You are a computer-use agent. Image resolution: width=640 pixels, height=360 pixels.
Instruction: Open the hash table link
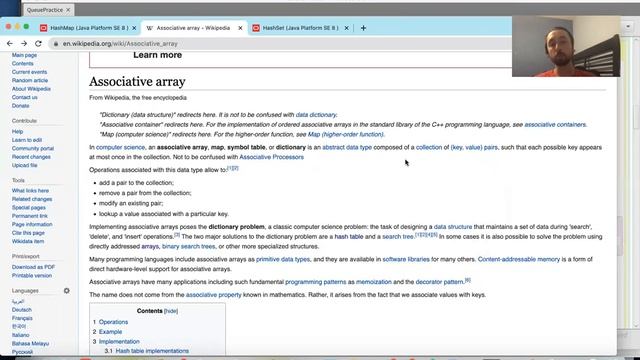coord(349,237)
